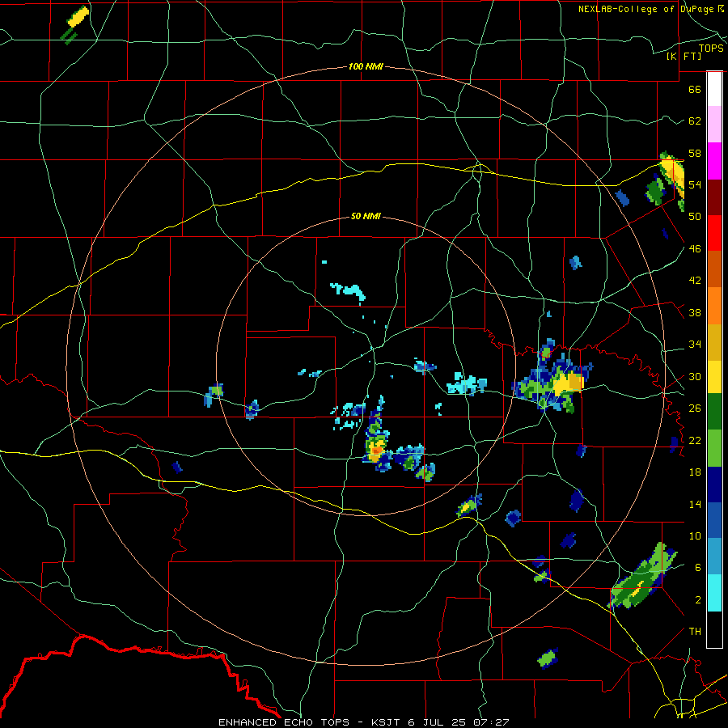The width and height of the screenshot is (728, 728).
Task: Select the 50 NMI range ring label
Action: tap(366, 216)
